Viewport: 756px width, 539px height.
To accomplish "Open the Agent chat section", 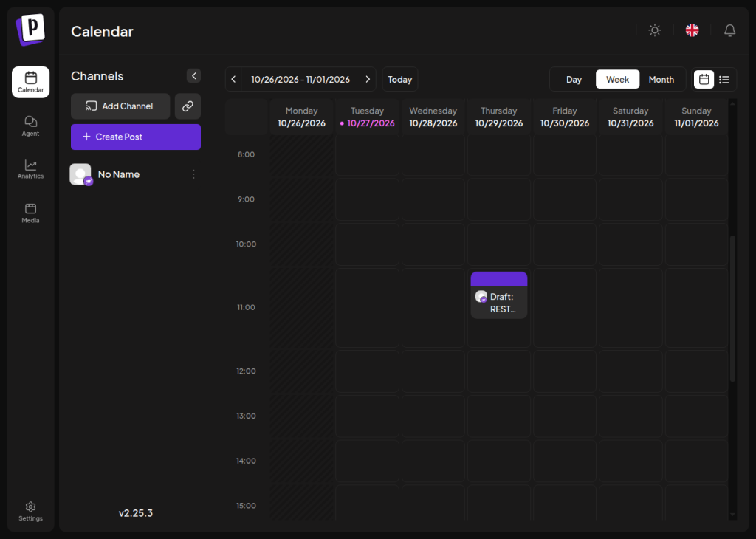I will [31, 126].
